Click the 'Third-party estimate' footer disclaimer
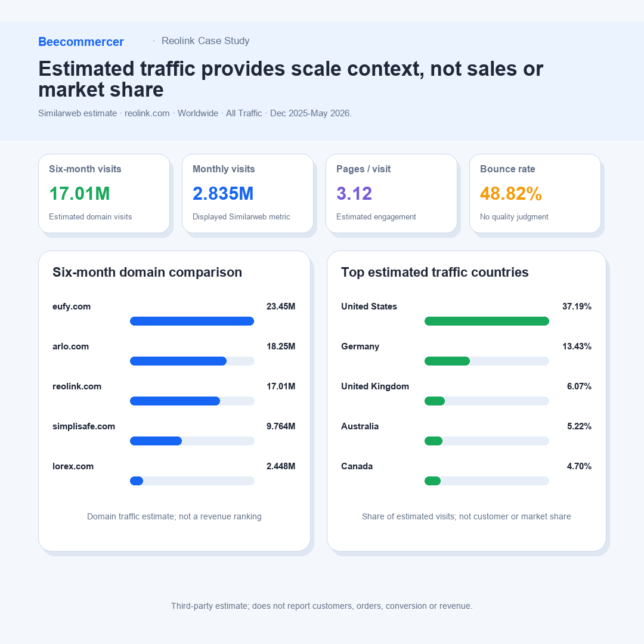The width and height of the screenshot is (644, 644). pyautogui.click(x=321, y=606)
